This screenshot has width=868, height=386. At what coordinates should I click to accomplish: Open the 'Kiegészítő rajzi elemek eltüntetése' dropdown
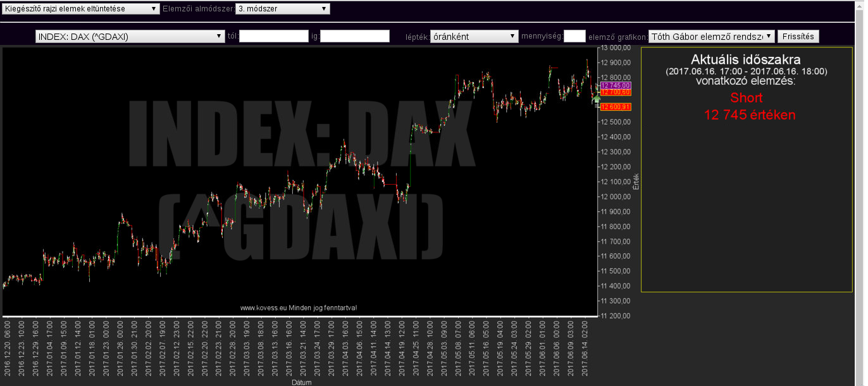point(80,9)
